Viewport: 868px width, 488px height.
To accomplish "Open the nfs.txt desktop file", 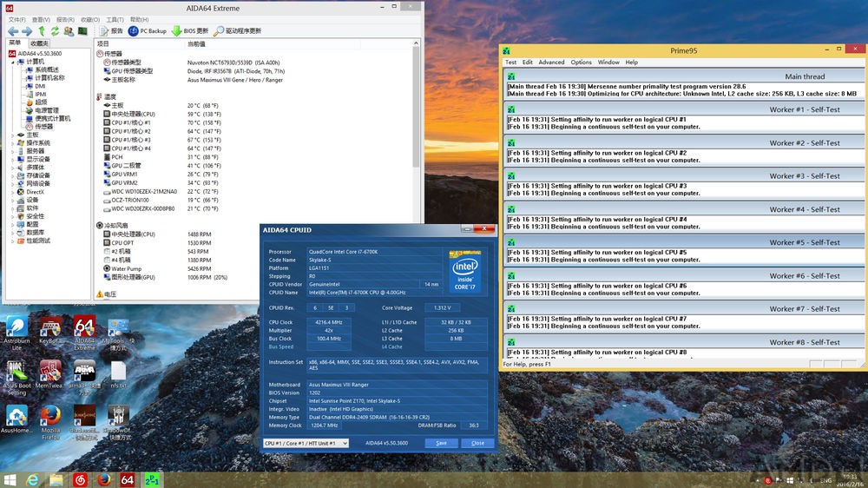I will pos(118,375).
